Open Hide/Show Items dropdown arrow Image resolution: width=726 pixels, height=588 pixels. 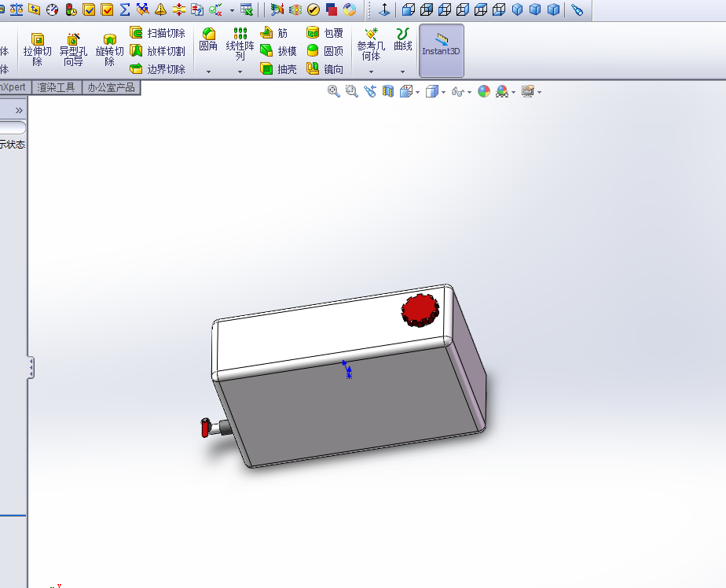click(470, 92)
